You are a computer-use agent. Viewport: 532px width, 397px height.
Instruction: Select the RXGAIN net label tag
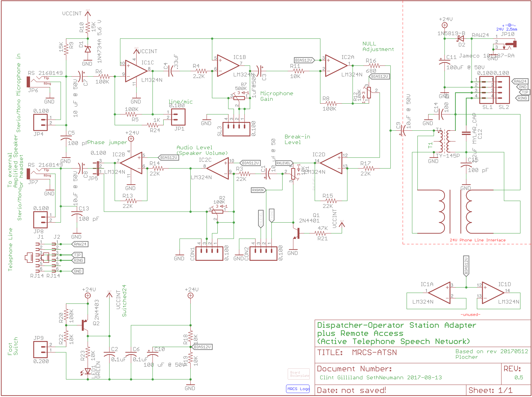(259, 190)
